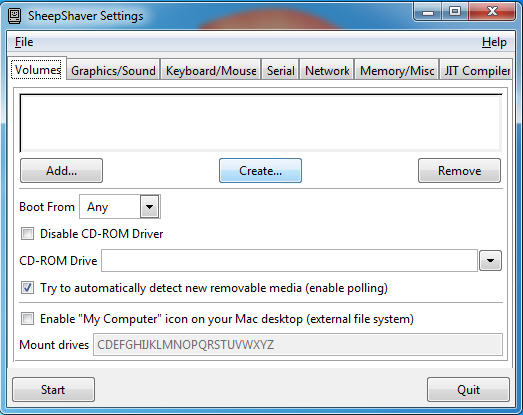The image size is (523, 415).
Task: Enable the My Computer icon checkbox
Action: coord(27,319)
